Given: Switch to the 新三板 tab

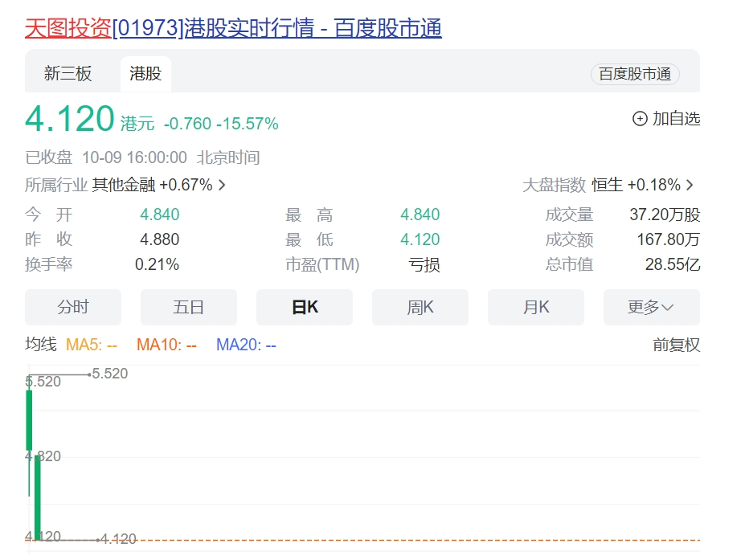Looking at the screenshot, I should tap(68, 74).
